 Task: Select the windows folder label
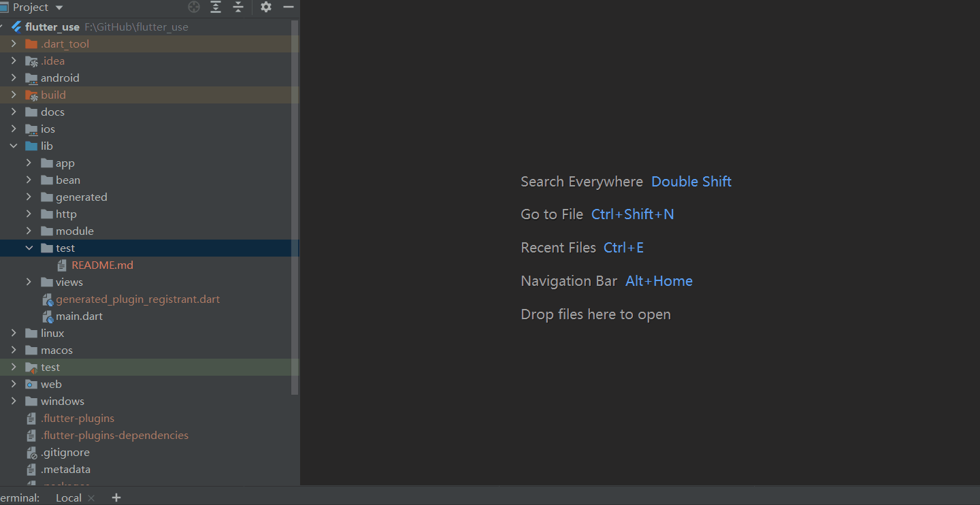(63, 401)
